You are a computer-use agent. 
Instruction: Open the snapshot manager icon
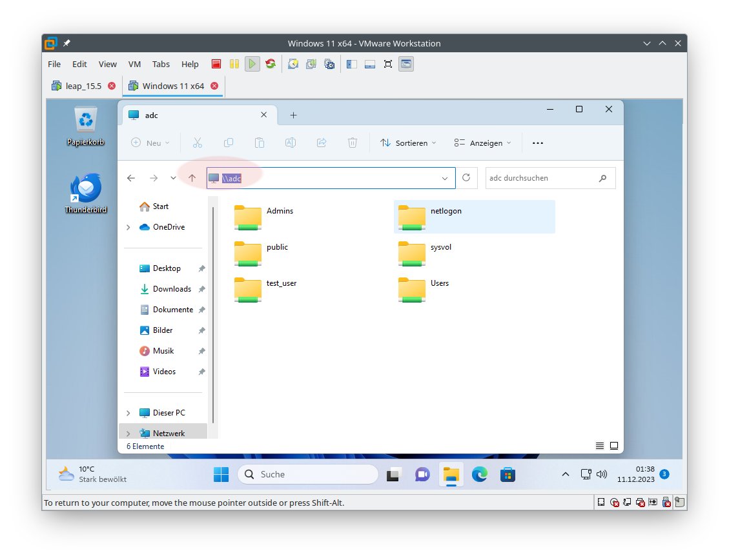(329, 64)
